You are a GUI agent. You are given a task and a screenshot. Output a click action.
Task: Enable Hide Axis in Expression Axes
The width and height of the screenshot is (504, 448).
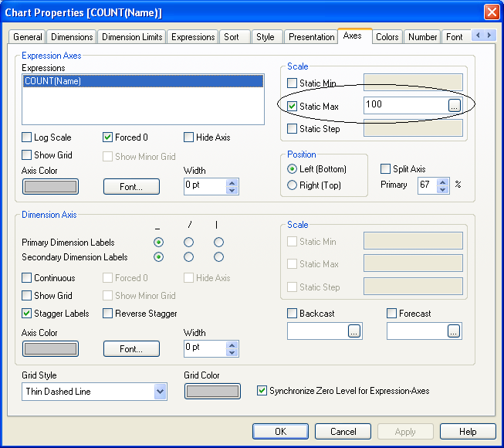coord(188,137)
